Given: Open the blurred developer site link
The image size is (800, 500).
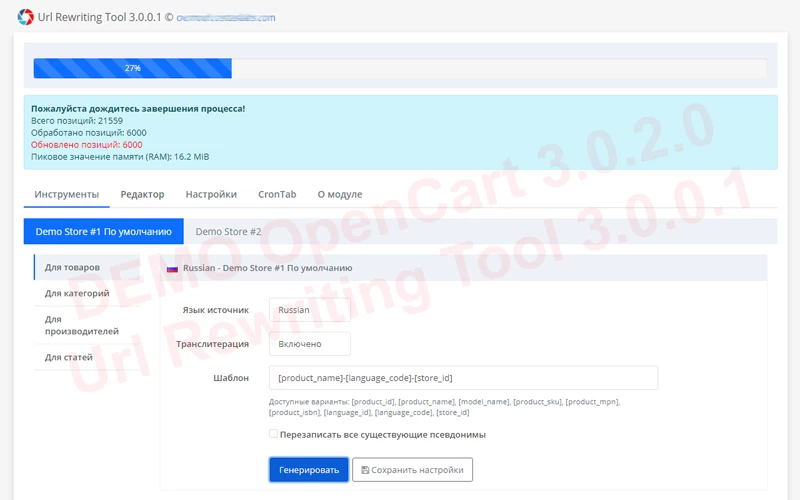Looking at the screenshot, I should pos(226,18).
